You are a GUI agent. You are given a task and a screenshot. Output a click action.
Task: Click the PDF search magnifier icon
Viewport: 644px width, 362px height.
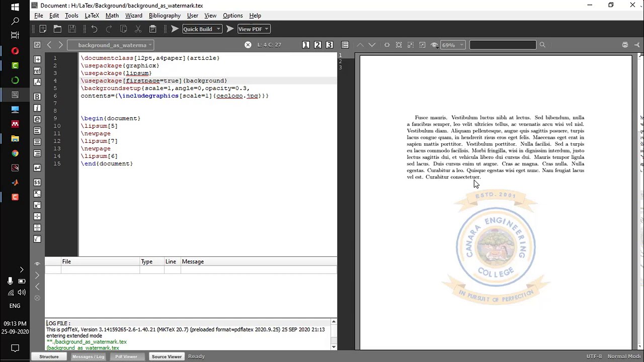point(542,45)
